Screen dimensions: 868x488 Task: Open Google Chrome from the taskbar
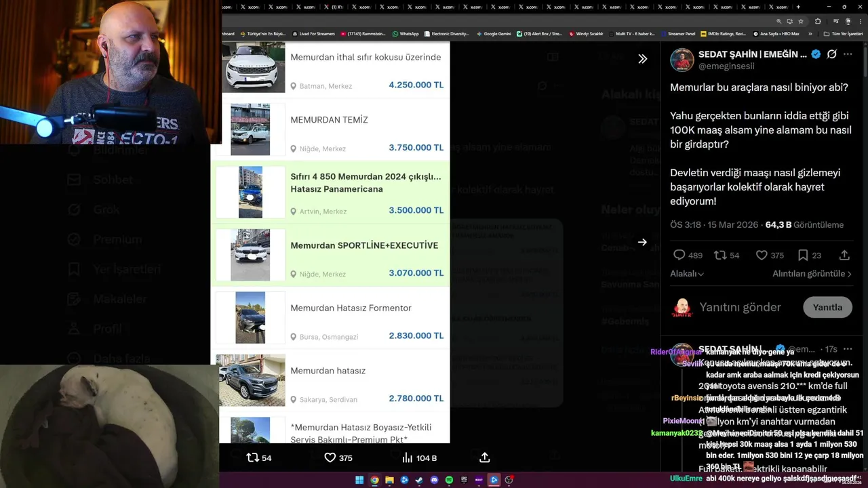374,480
